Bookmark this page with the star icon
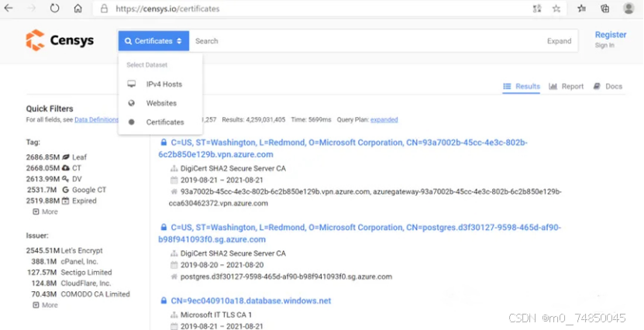 click(556, 9)
